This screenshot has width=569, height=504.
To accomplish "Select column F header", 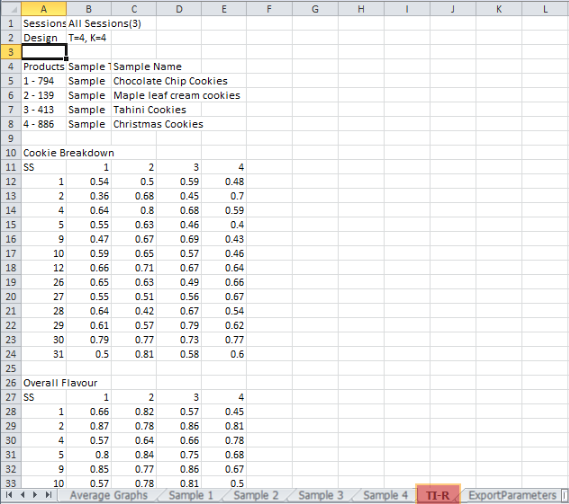I will [269, 9].
